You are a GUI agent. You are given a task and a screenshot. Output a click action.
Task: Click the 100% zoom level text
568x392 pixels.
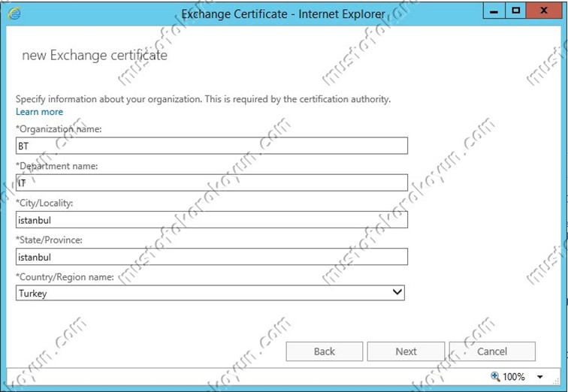514,377
